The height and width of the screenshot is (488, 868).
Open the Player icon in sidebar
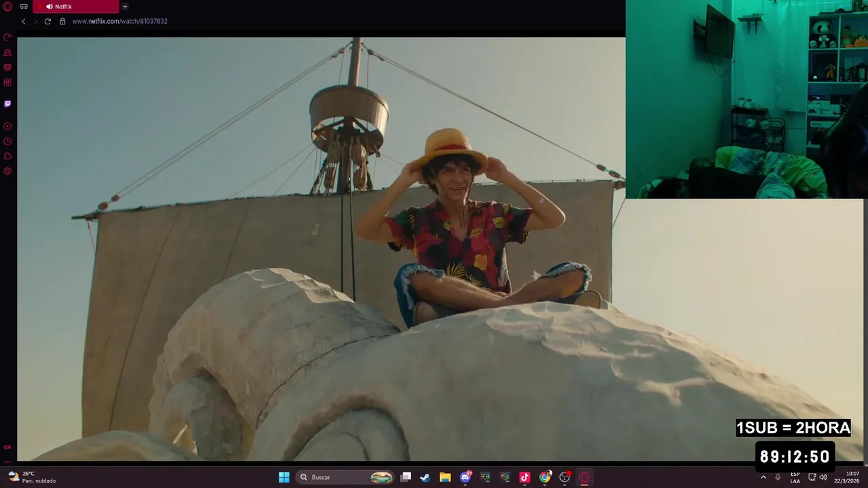click(x=7, y=127)
